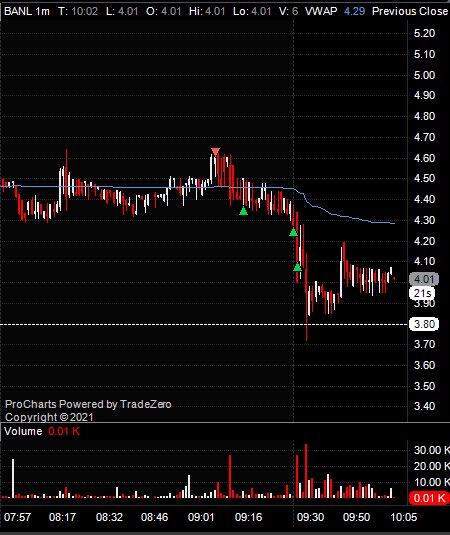Click the 09:16 time axis label
450x535 pixels.
(x=248, y=517)
